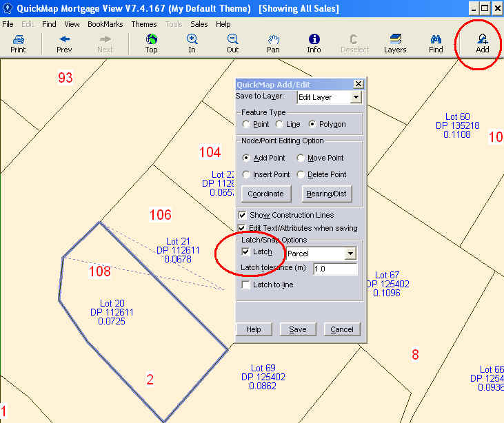Open the Themes menu
The image size is (504, 423).
(143, 24)
